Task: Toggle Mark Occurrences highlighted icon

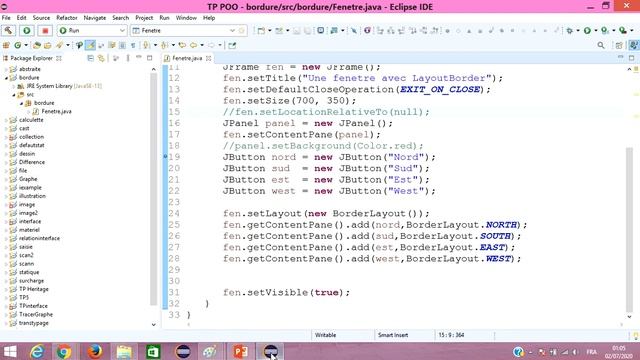Action: [x=91, y=45]
